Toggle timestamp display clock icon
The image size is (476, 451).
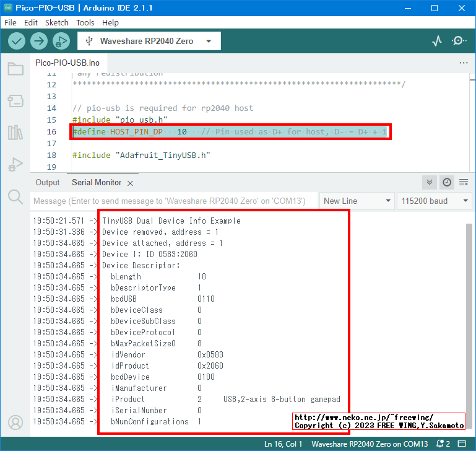point(447,182)
